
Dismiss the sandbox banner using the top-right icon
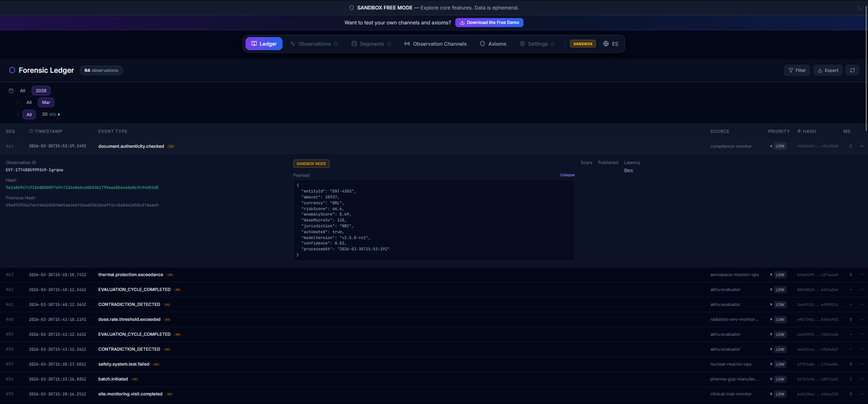point(860,8)
